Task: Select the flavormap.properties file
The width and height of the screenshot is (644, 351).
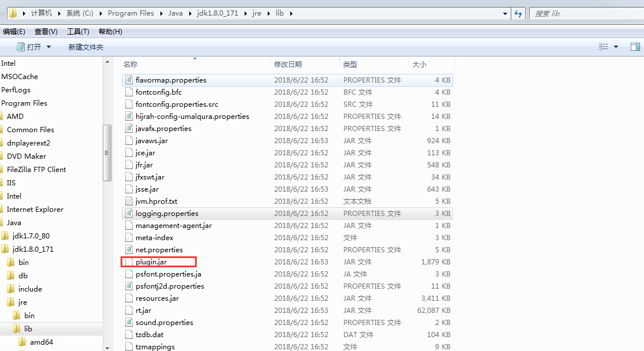Action: (170, 80)
